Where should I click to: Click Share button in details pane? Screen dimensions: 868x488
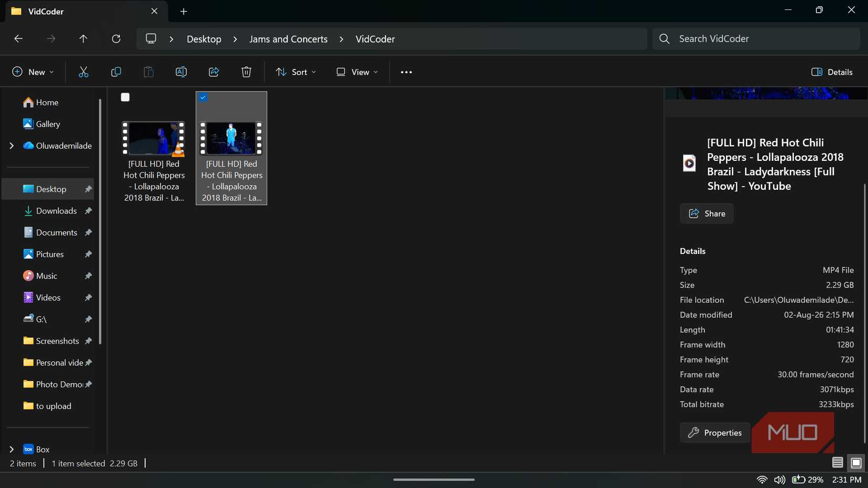pos(706,213)
